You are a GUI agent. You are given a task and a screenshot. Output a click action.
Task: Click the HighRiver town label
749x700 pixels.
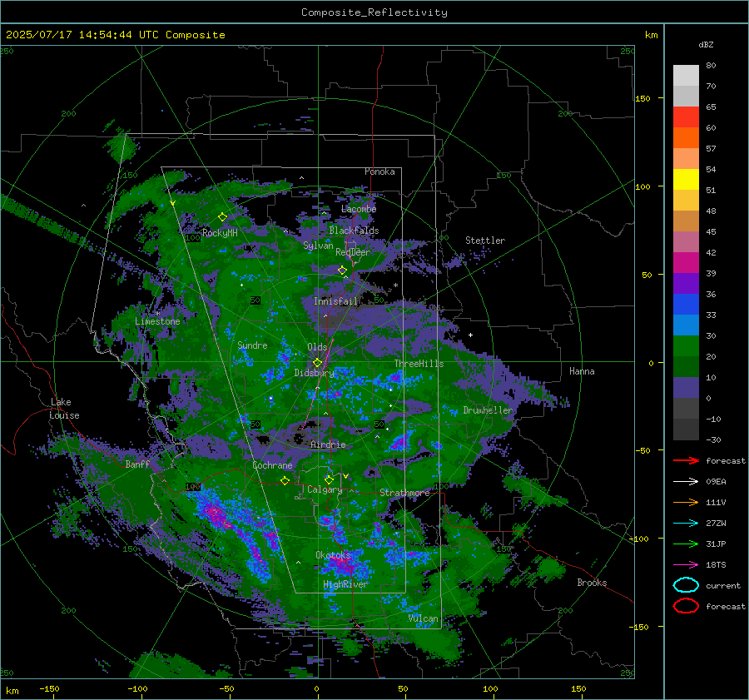pos(345,584)
